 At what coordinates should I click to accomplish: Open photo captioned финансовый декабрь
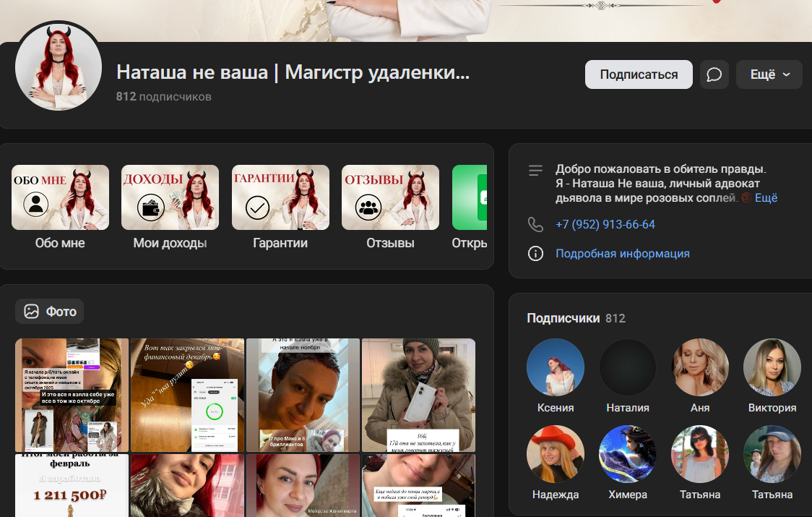coord(187,395)
